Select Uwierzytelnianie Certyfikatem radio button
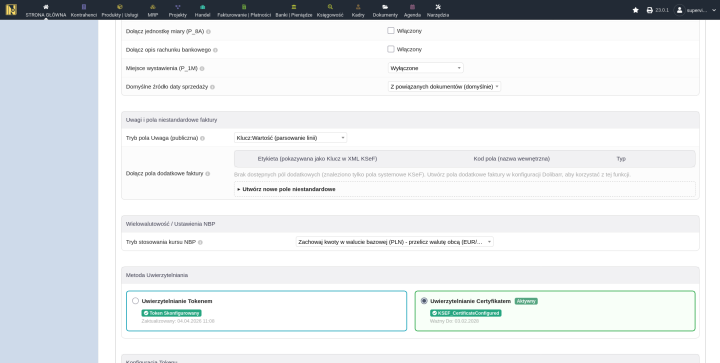Image resolution: width=720 pixels, height=363 pixels. [x=424, y=301]
